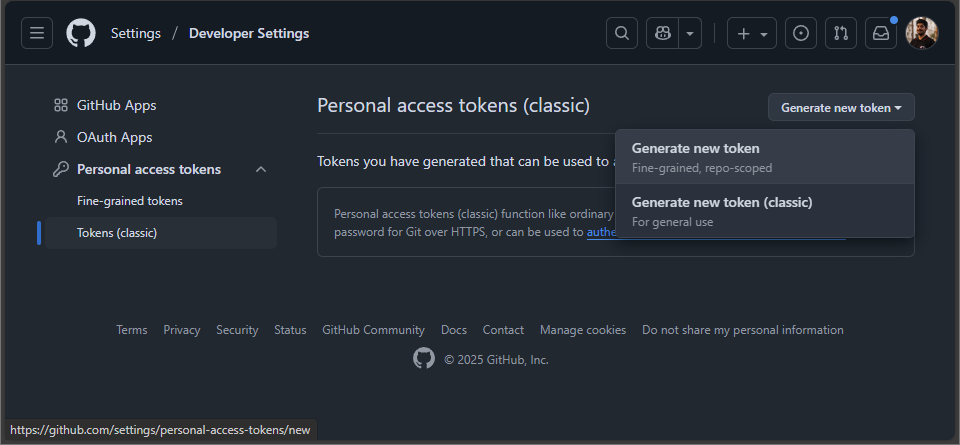Click the OAuth Apps person icon
960x445 pixels.
[x=61, y=137]
